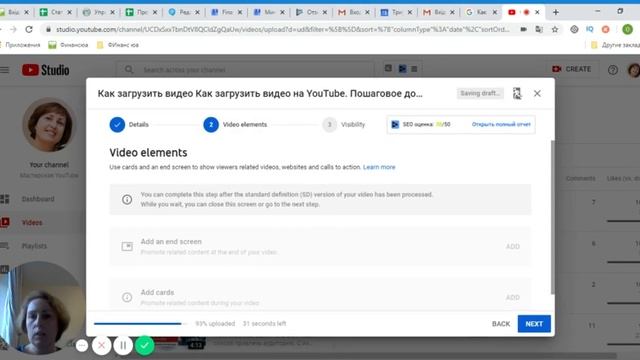Open the YouTube Studio hamburger menu
The height and width of the screenshot is (360, 640).
pyautogui.click(x=4, y=70)
